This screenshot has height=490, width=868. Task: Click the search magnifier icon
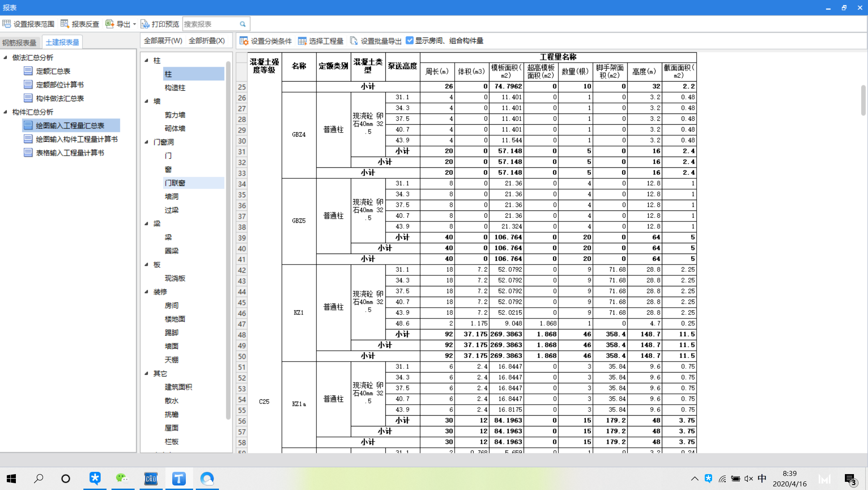(243, 24)
